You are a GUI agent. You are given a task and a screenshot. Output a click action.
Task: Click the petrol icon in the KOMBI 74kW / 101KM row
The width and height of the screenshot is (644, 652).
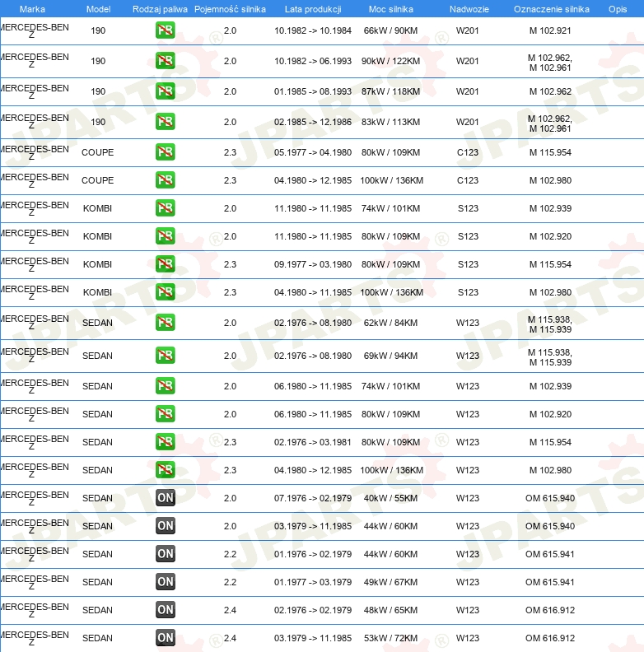pos(166,208)
